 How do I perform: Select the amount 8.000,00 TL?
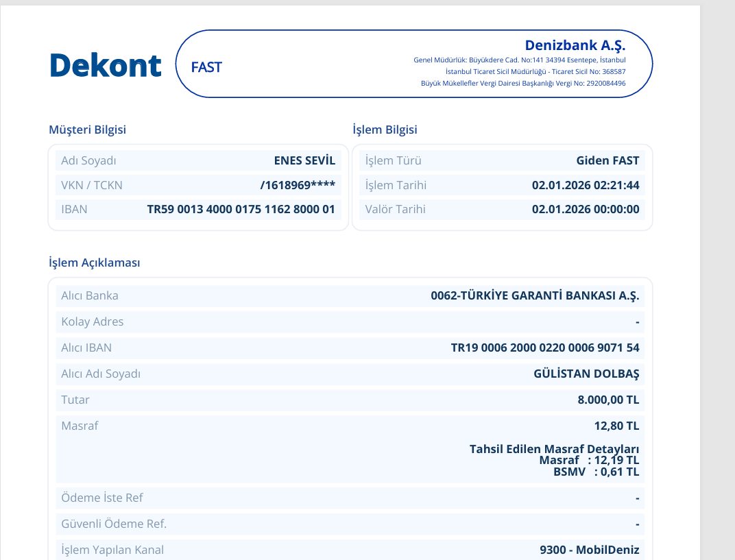click(608, 400)
